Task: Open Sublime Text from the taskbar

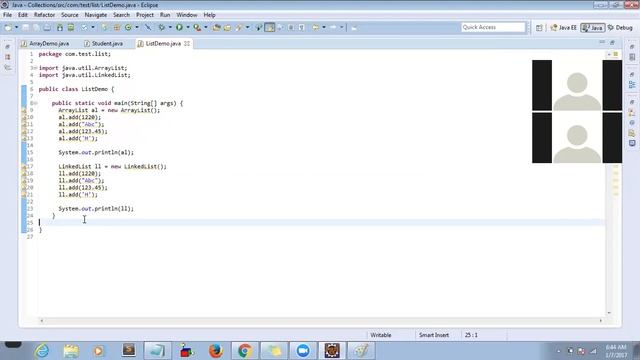Action: point(129,351)
